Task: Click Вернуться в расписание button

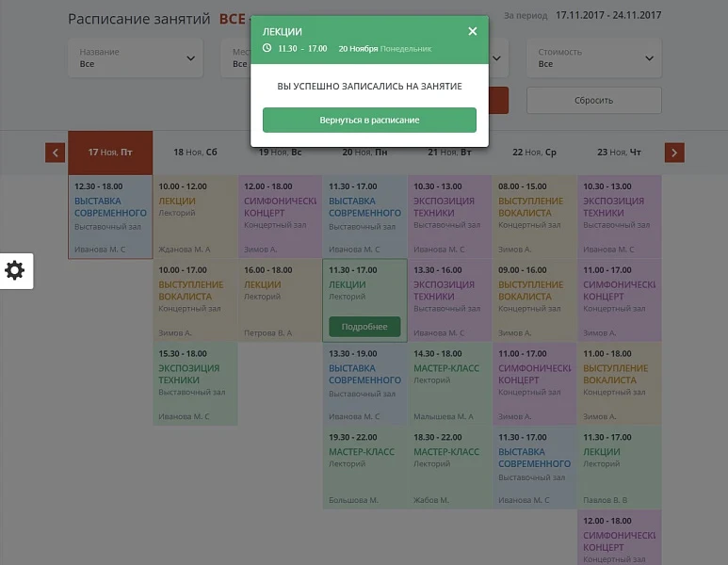Action: pos(369,120)
